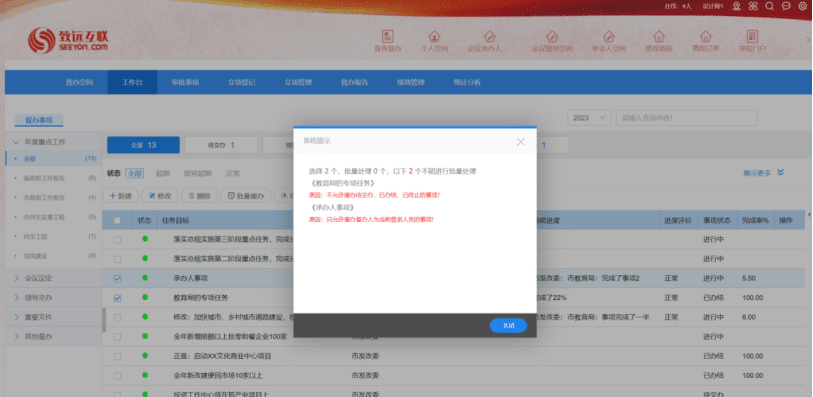Check the box for 修改：加快城市、乡村 row
813x397 pixels.
point(117,317)
